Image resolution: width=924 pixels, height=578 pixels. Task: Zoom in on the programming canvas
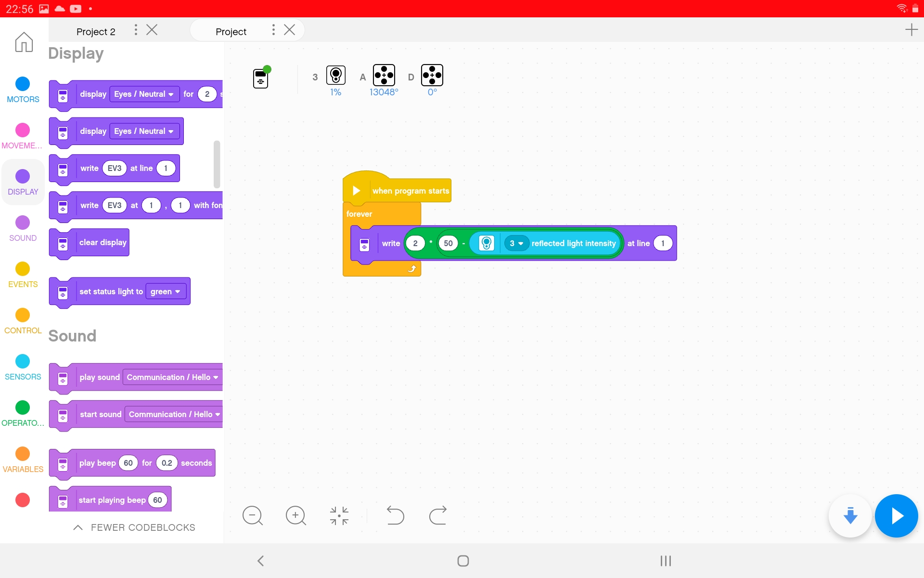296,515
